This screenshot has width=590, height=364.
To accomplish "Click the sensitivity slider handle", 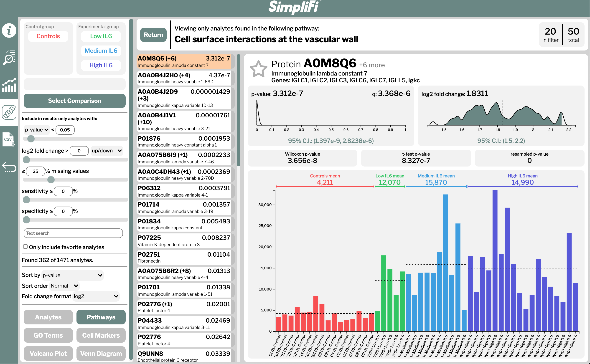I will (x=26, y=200).
